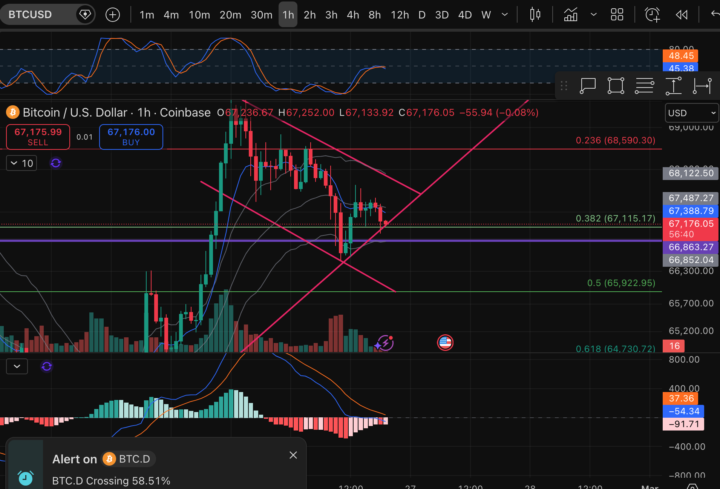This screenshot has width=720, height=489.
Task: Click the 0.01 spread value
Action: (84, 137)
